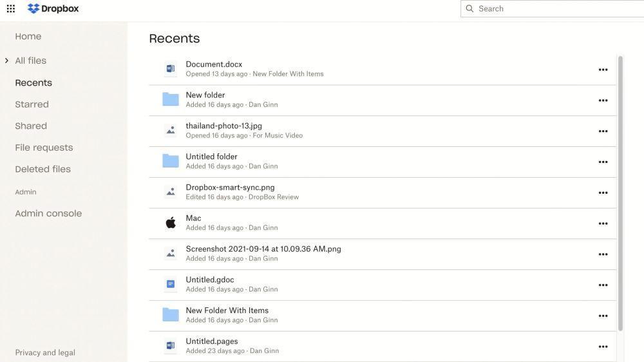Open Deleted files in the sidebar
The width and height of the screenshot is (644, 362).
(43, 169)
